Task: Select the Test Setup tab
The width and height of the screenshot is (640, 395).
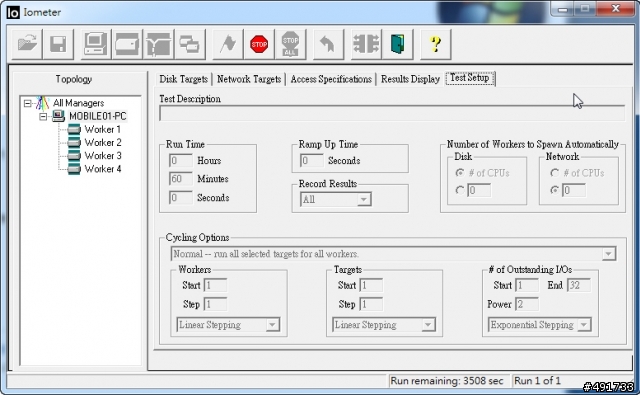Action: 470,78
